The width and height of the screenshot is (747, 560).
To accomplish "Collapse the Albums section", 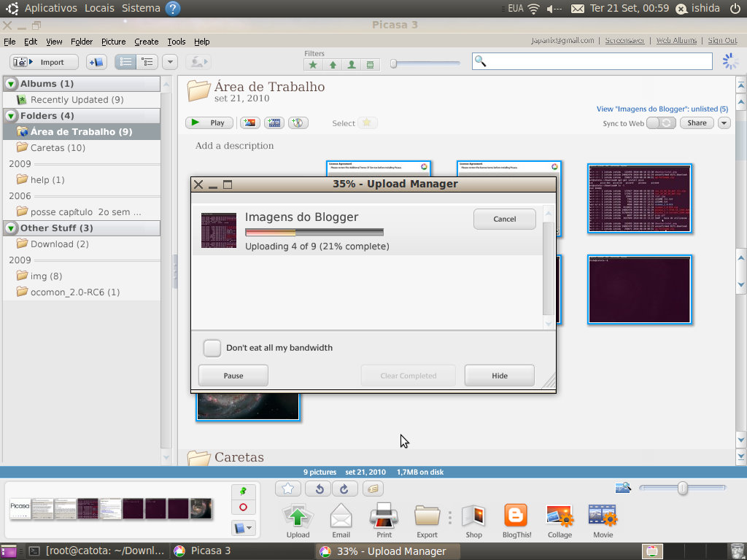I will pos(11,84).
